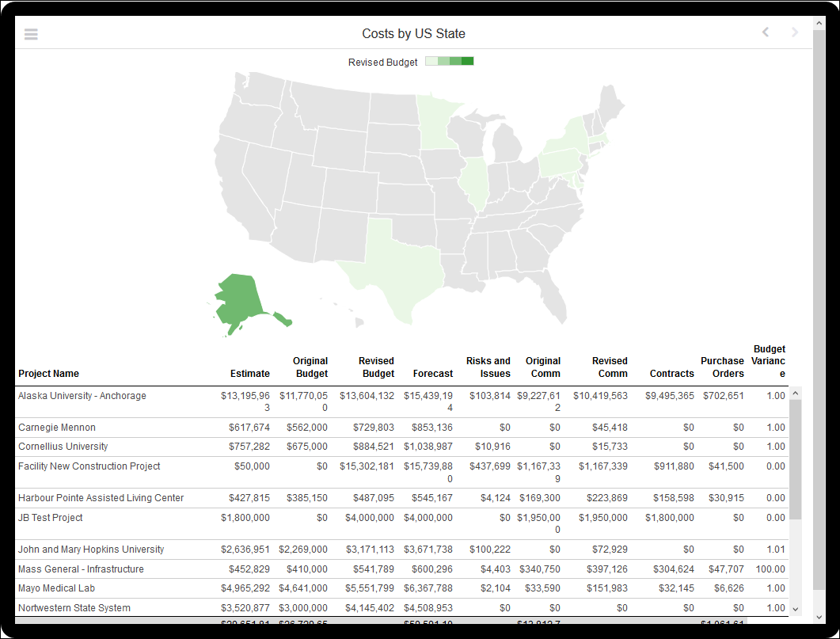The height and width of the screenshot is (639, 840).
Task: Click page scrollbar down arrow
Action: [819, 617]
